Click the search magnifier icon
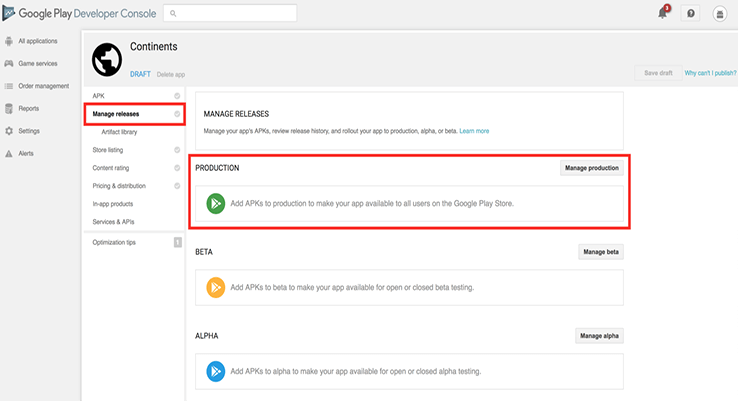The height and width of the screenshot is (401, 738). (173, 14)
